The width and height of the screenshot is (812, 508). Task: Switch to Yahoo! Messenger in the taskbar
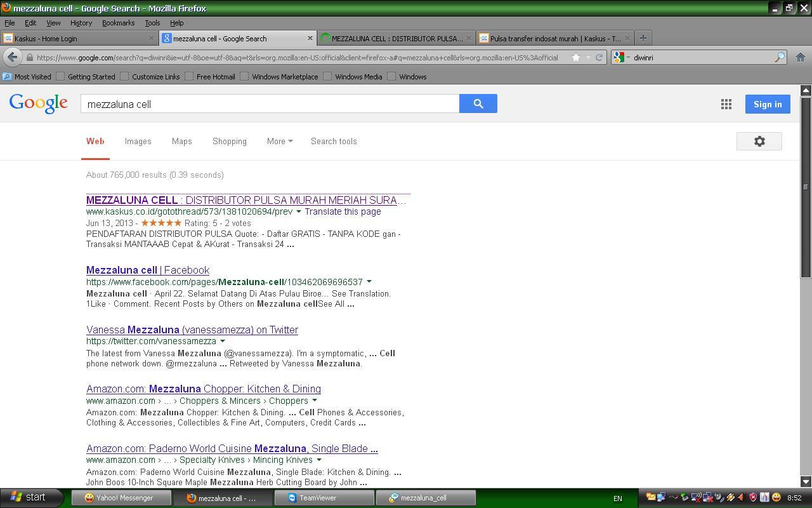click(x=121, y=498)
